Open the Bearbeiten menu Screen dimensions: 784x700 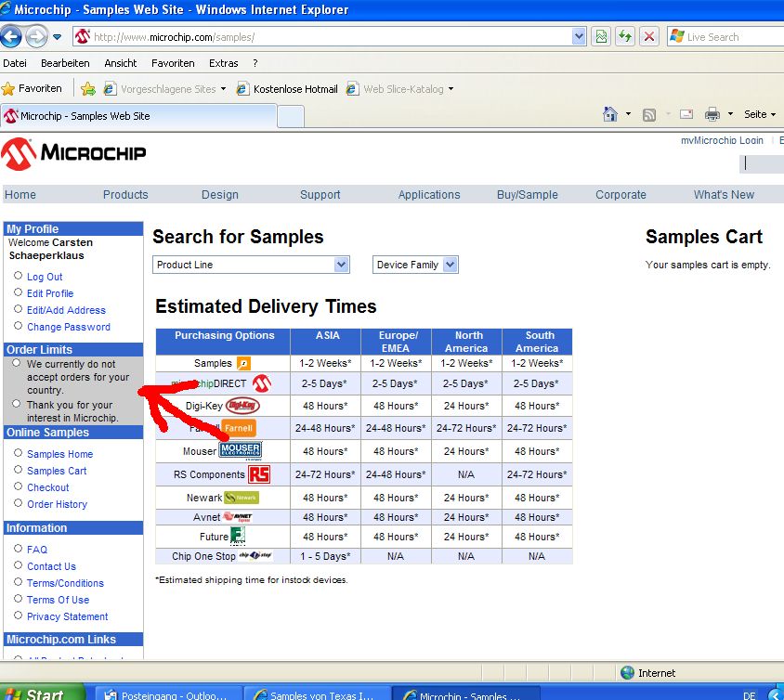(x=66, y=63)
